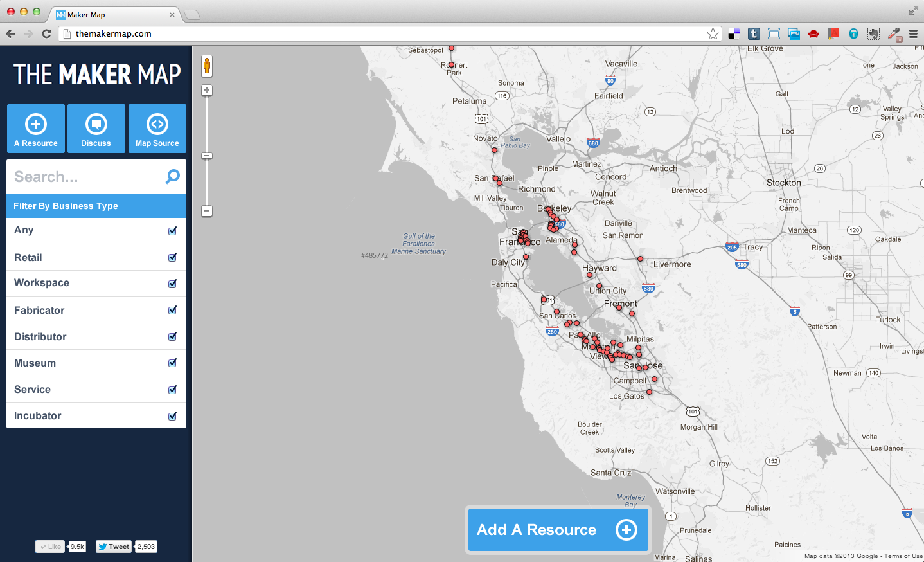This screenshot has width=924, height=562.
Task: Disable the Museum filter checkbox
Action: click(x=172, y=363)
